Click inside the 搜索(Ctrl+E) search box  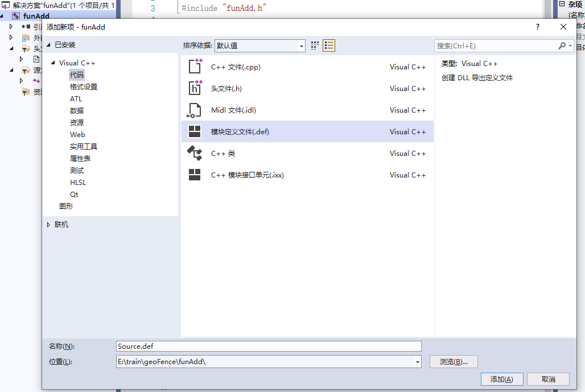(x=495, y=45)
